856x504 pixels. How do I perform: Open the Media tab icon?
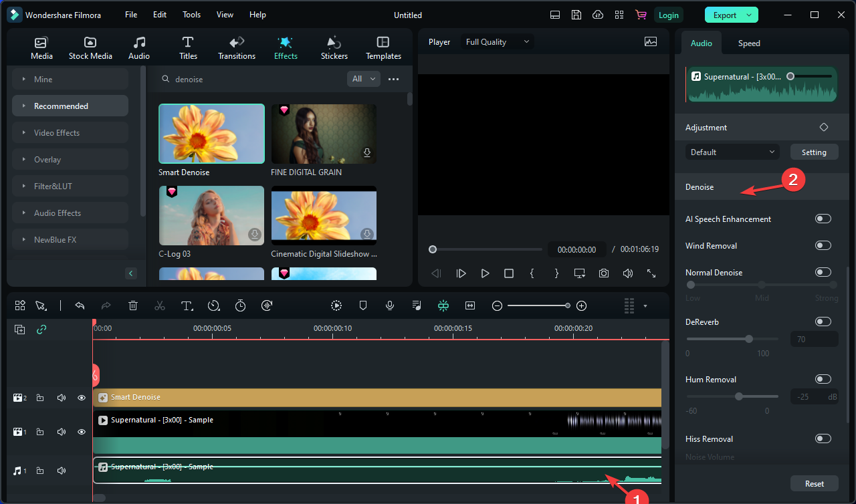41,42
